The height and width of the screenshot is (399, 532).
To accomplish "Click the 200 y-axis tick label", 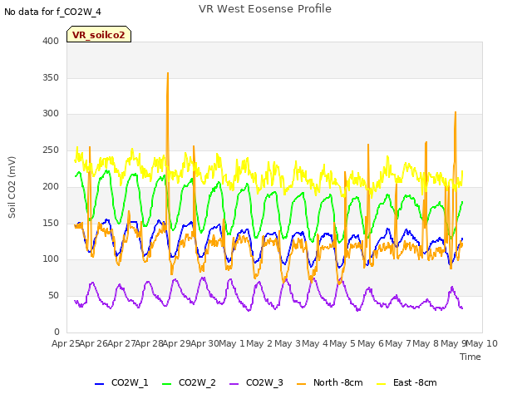I will [51, 186].
